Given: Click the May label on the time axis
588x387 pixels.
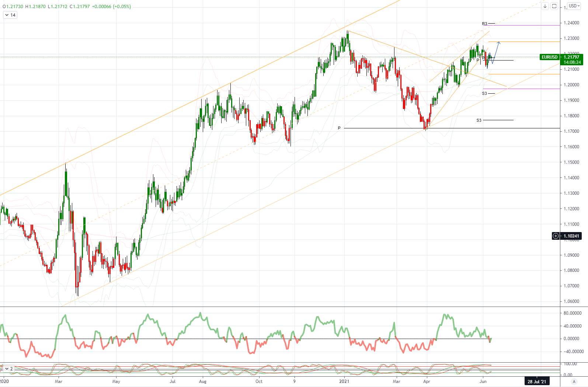Looking at the screenshot, I should point(116,381).
